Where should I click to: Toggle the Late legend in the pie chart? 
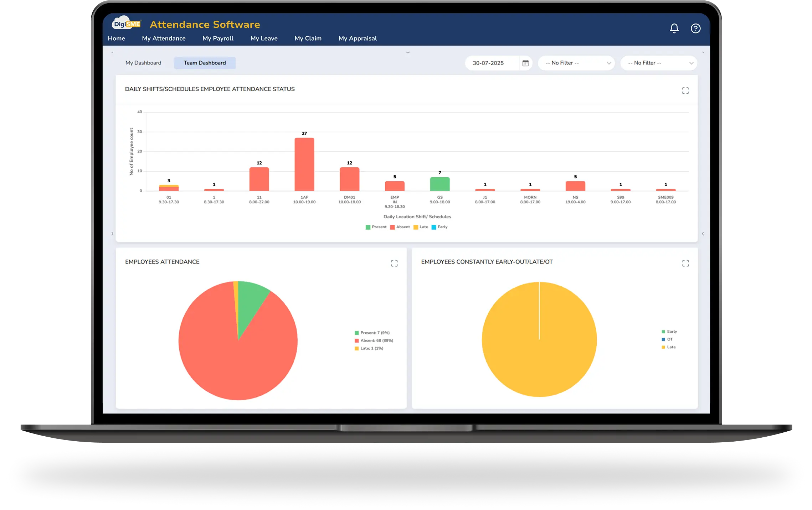point(369,348)
